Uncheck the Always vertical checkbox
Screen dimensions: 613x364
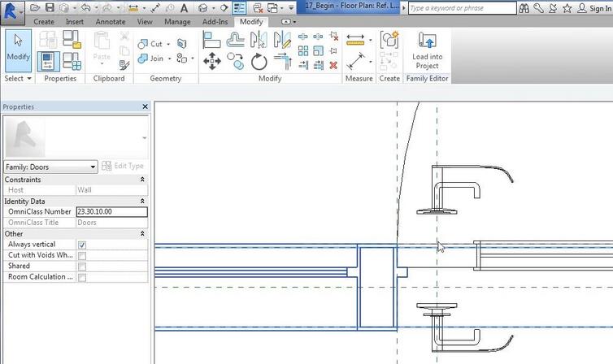(82, 245)
